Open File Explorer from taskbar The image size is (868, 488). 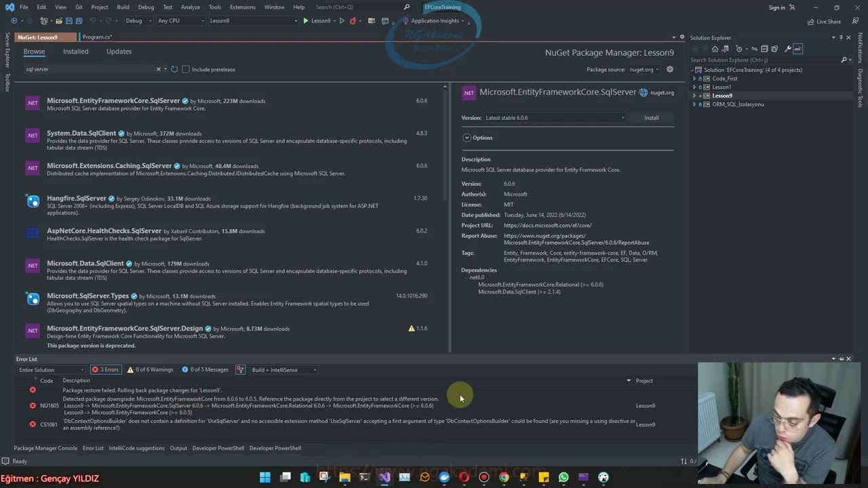[x=344, y=477]
